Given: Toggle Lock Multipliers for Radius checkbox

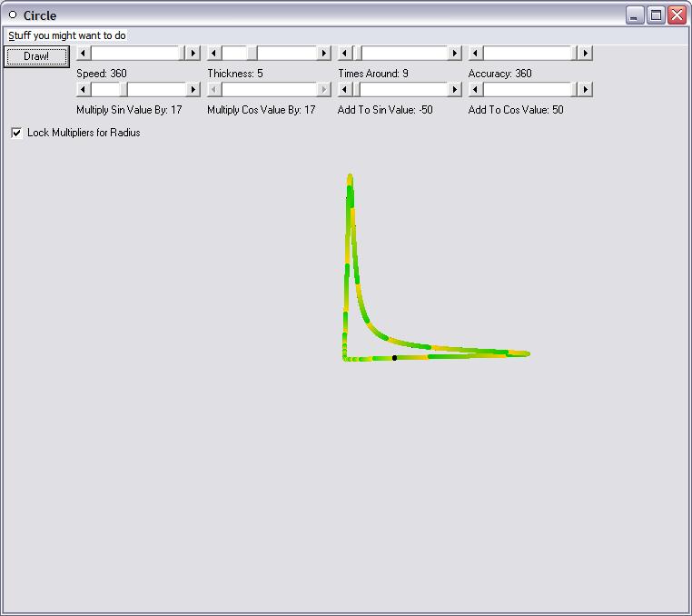Looking at the screenshot, I should [16, 133].
